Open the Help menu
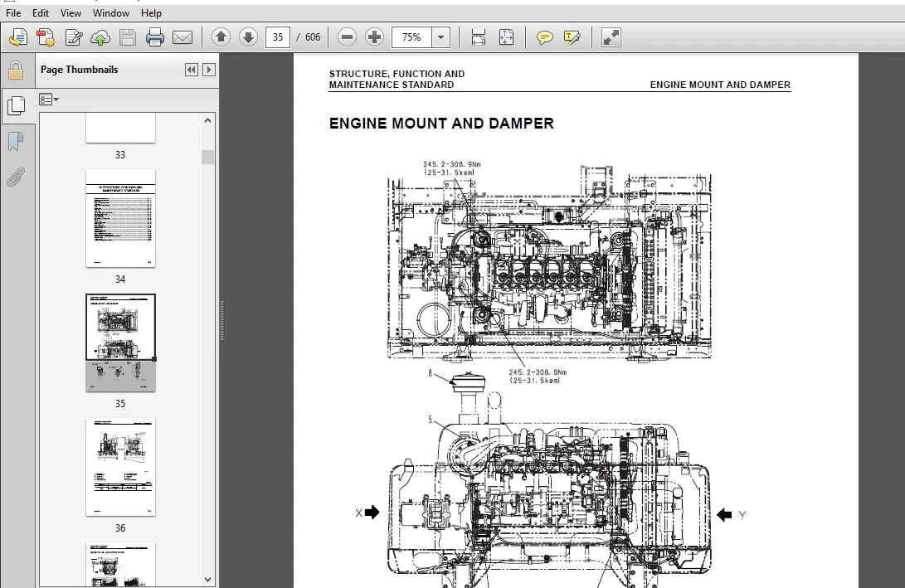The height and width of the screenshot is (588, 905). click(151, 12)
